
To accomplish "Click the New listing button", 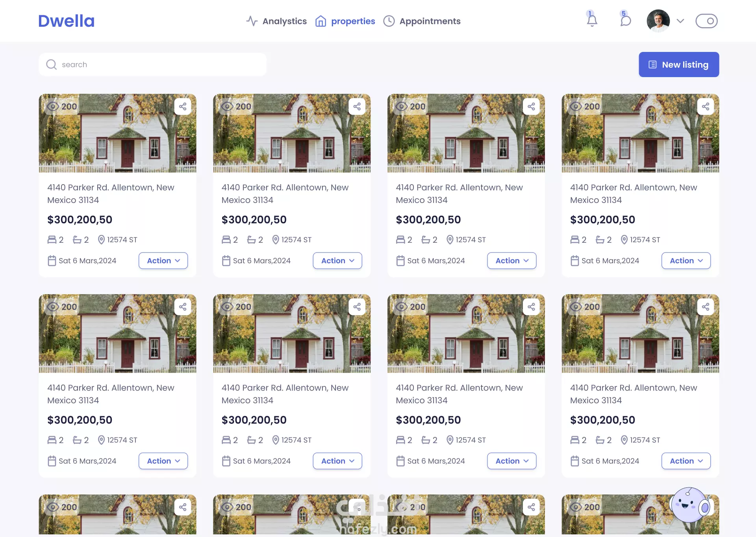I will [679, 65].
